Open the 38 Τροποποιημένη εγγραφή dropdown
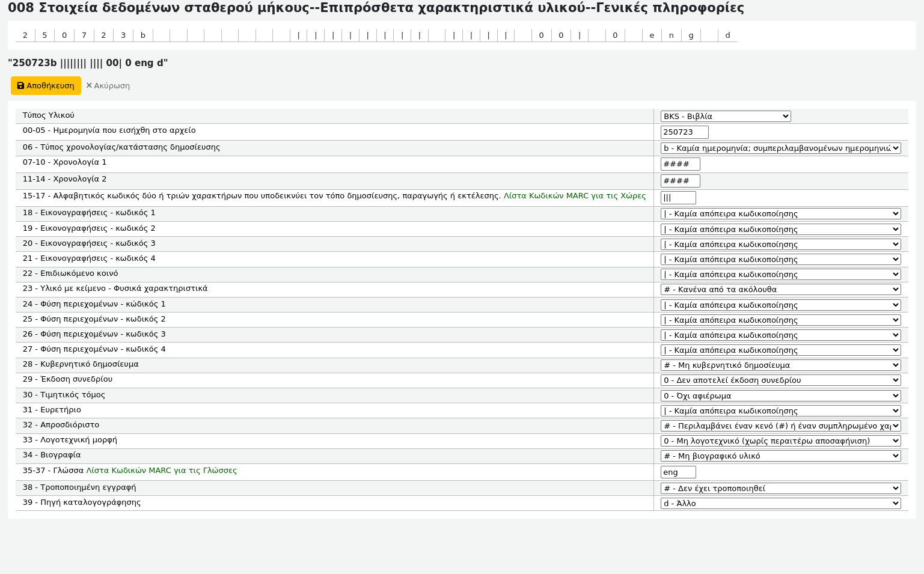 tap(780, 489)
